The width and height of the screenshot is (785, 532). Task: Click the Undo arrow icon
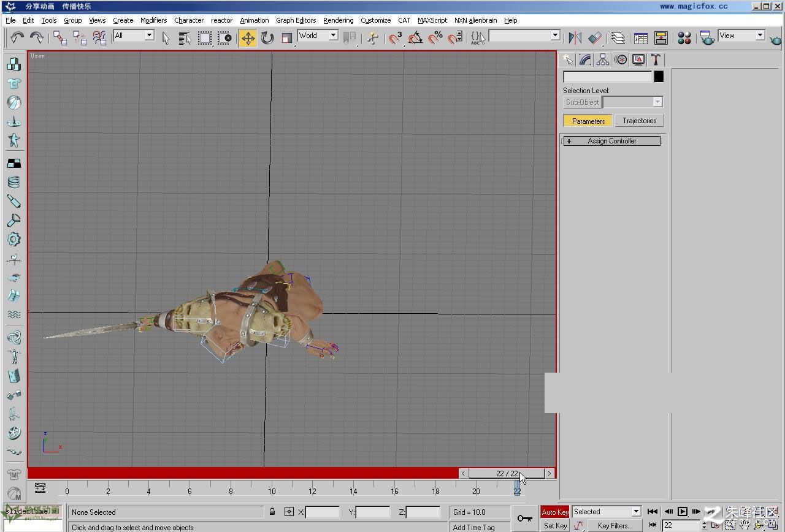(17, 38)
